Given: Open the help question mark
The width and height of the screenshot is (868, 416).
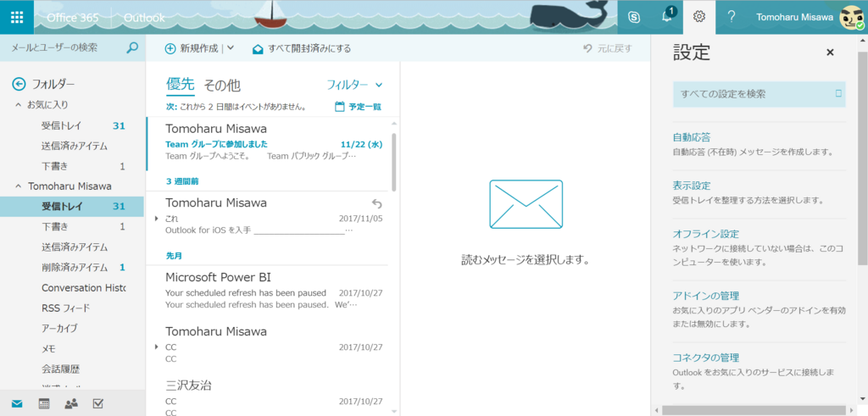Looking at the screenshot, I should (x=732, y=17).
